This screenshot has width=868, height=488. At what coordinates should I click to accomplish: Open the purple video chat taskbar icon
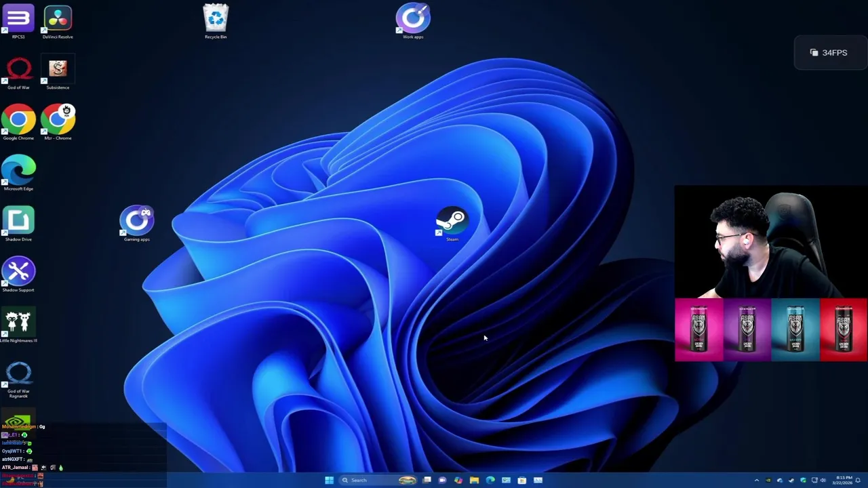tap(442, 481)
